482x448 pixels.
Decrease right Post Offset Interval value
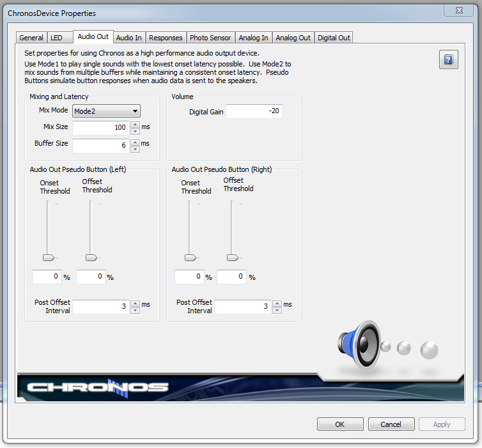277,311
